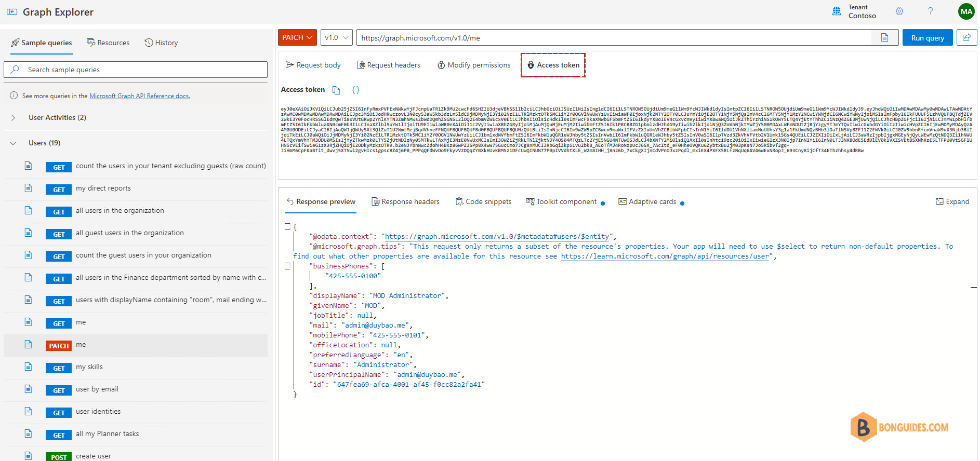
Task: Open docs icon for user by email
Action: [x=29, y=389]
